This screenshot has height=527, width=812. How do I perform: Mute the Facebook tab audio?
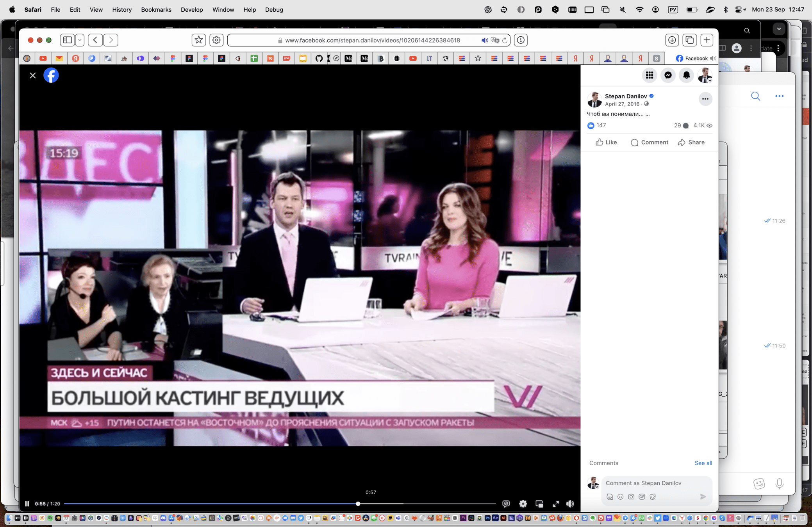pyautogui.click(x=713, y=58)
